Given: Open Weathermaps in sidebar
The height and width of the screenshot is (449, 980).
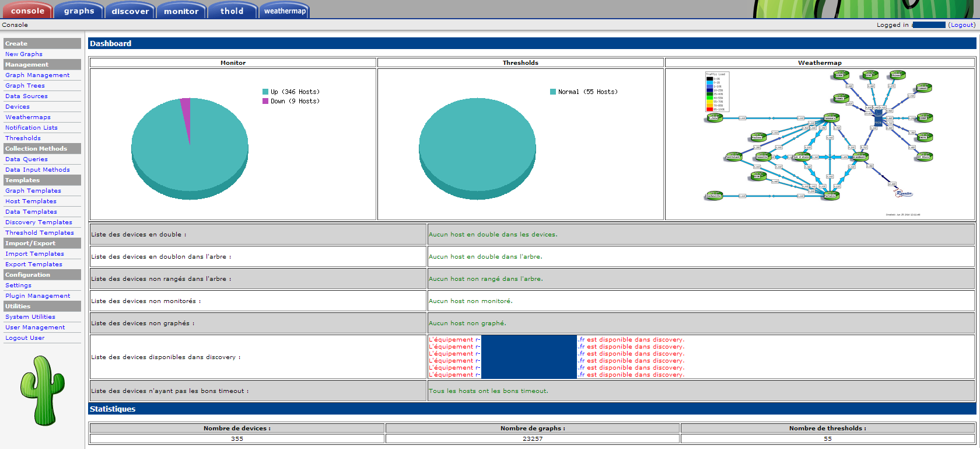Looking at the screenshot, I should click(28, 117).
